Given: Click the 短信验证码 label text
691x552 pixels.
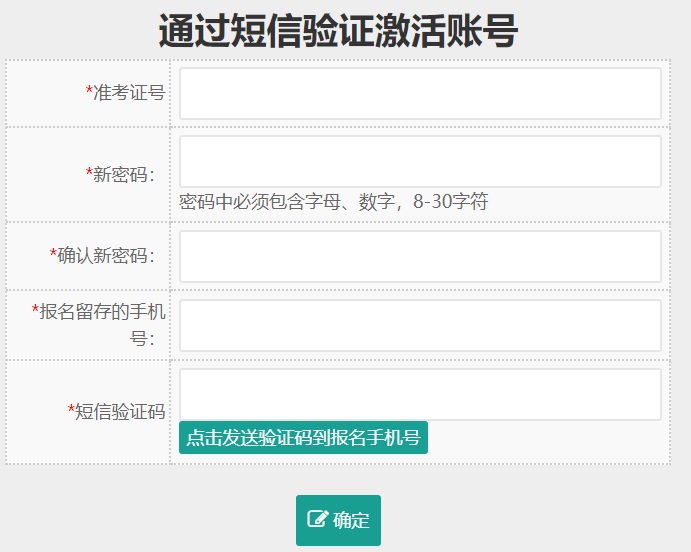Looking at the screenshot, I should tap(120, 411).
